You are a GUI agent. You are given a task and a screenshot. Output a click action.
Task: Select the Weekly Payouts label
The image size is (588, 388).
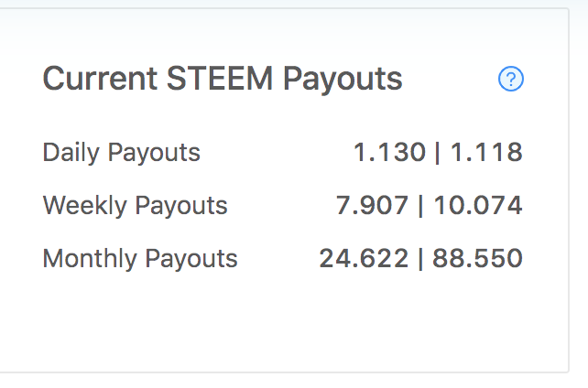click(x=135, y=206)
